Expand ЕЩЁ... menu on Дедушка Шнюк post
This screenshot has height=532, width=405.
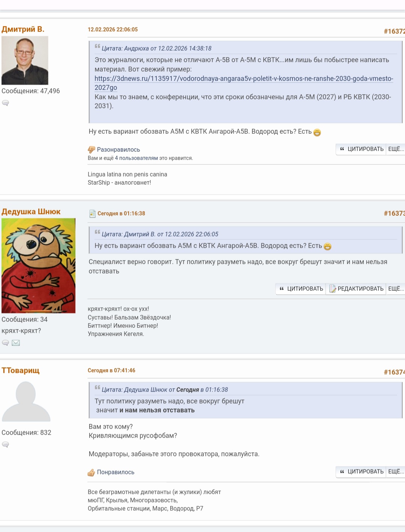(x=396, y=289)
